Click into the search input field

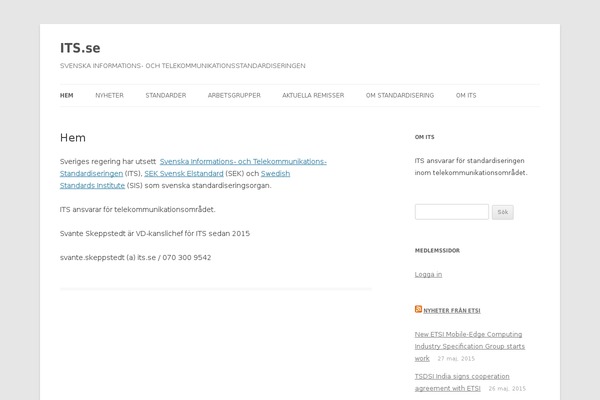point(452,212)
